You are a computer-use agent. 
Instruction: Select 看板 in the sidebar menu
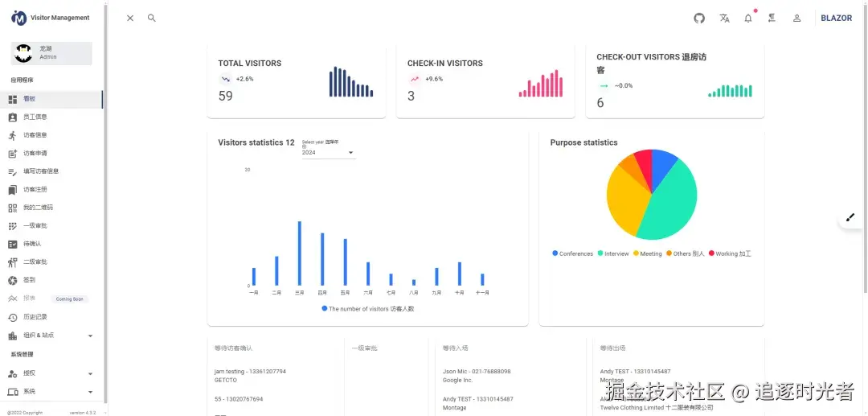pos(51,99)
